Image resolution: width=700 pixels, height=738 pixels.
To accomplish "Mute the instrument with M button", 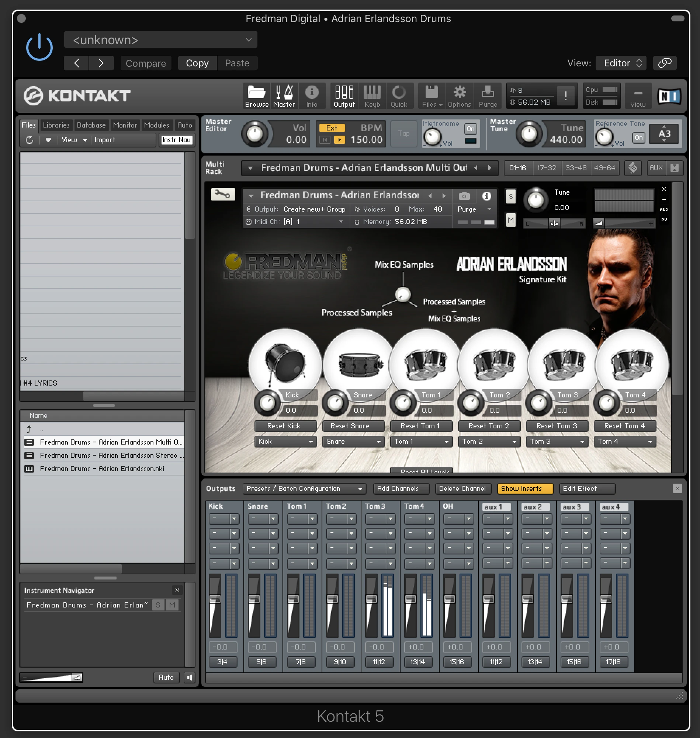I will pyautogui.click(x=510, y=220).
